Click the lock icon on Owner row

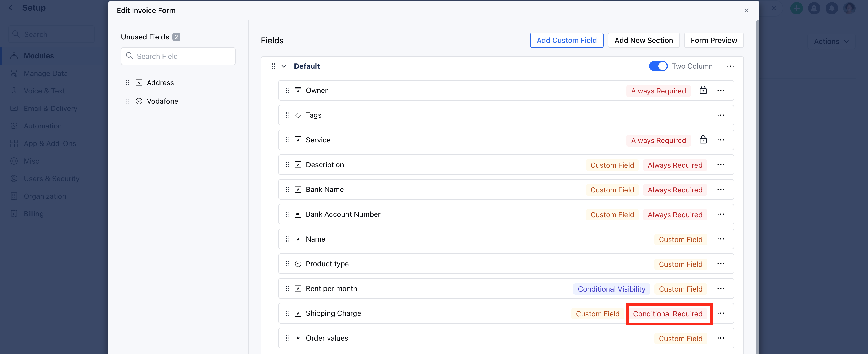click(703, 90)
